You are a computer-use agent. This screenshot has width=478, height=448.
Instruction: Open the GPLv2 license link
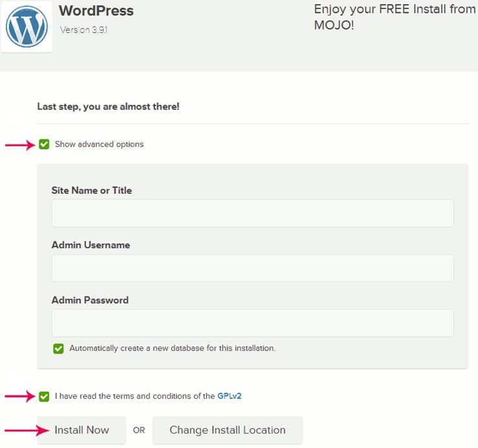coord(229,396)
